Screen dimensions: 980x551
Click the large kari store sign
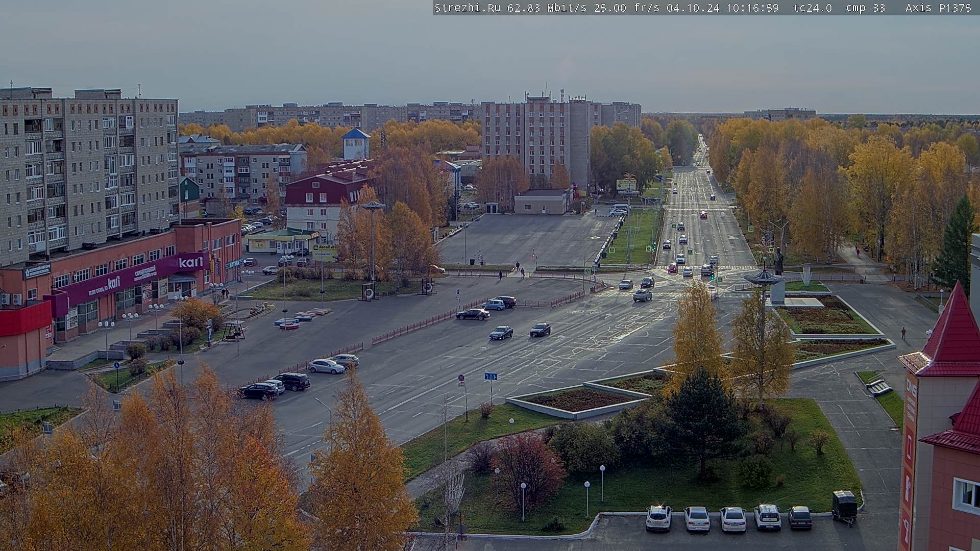click(x=191, y=262)
